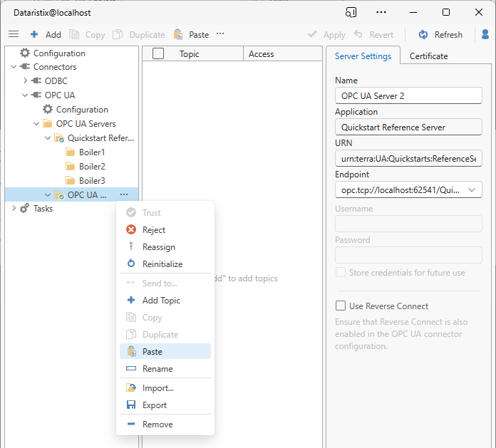Viewport: 496px width, 448px height.
Task: Expand the ODBC tree node
Action: click(x=25, y=81)
